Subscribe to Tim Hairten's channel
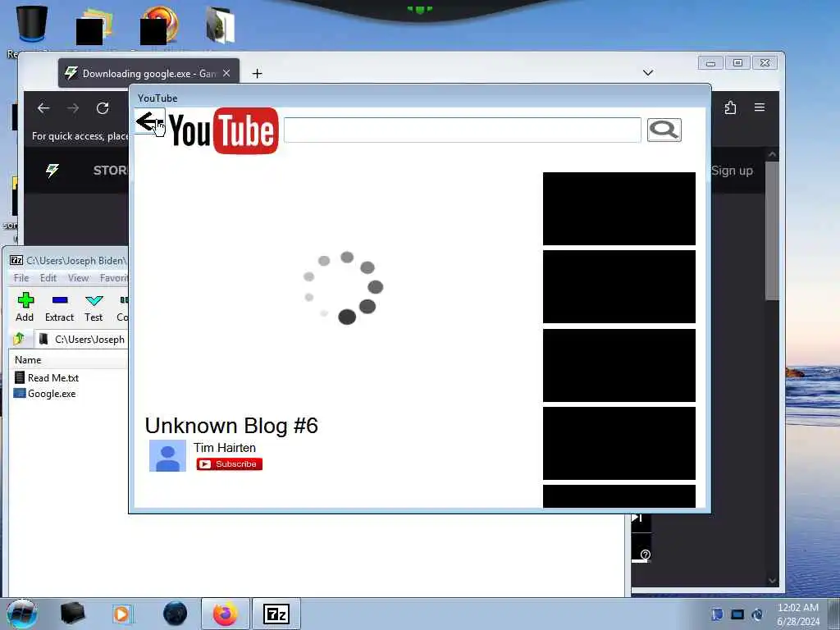Screen dimensions: 840x630 [x=230, y=464]
